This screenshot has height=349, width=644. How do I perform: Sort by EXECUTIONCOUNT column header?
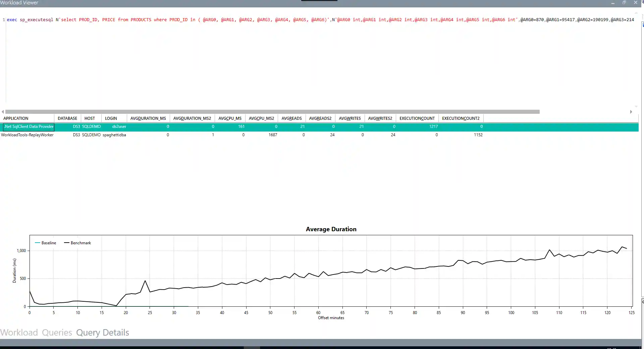[x=417, y=118]
